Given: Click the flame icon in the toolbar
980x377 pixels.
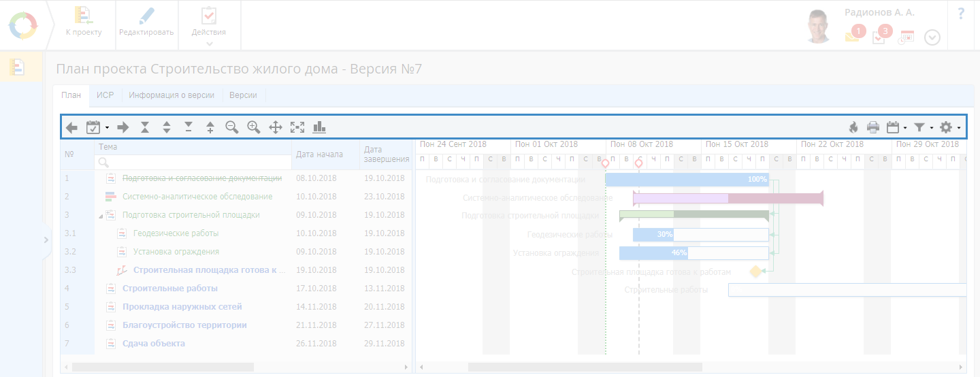Looking at the screenshot, I should point(853,127).
